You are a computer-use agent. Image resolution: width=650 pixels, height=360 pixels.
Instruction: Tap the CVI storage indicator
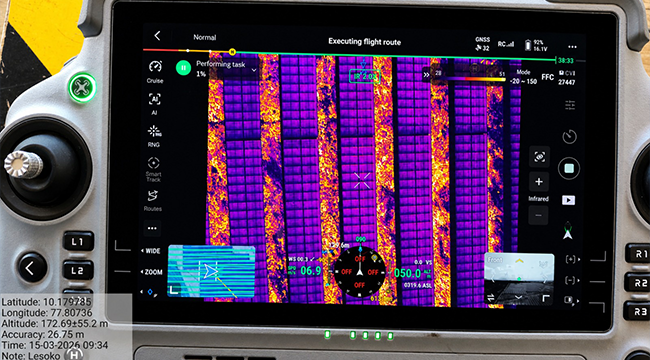pyautogui.click(x=567, y=78)
